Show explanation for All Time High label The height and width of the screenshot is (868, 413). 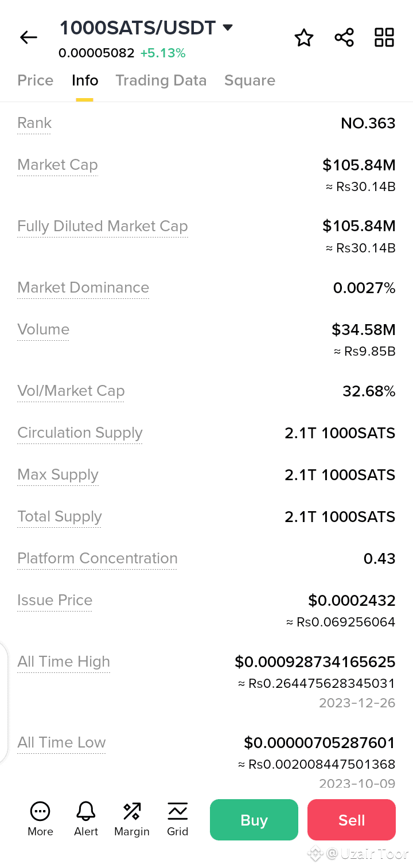[x=64, y=662]
